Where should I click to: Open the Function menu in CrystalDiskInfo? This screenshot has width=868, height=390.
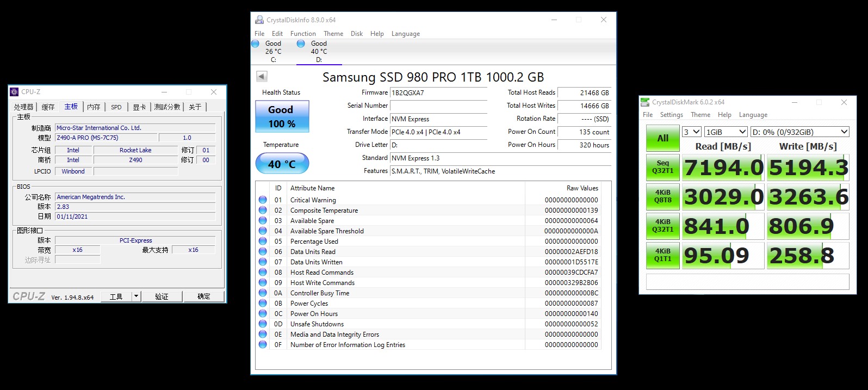click(x=303, y=34)
